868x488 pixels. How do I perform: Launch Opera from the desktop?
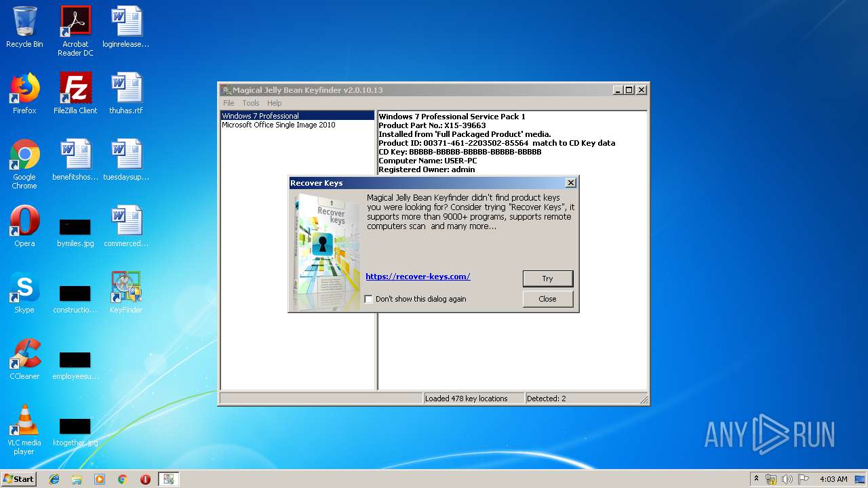tap(24, 226)
